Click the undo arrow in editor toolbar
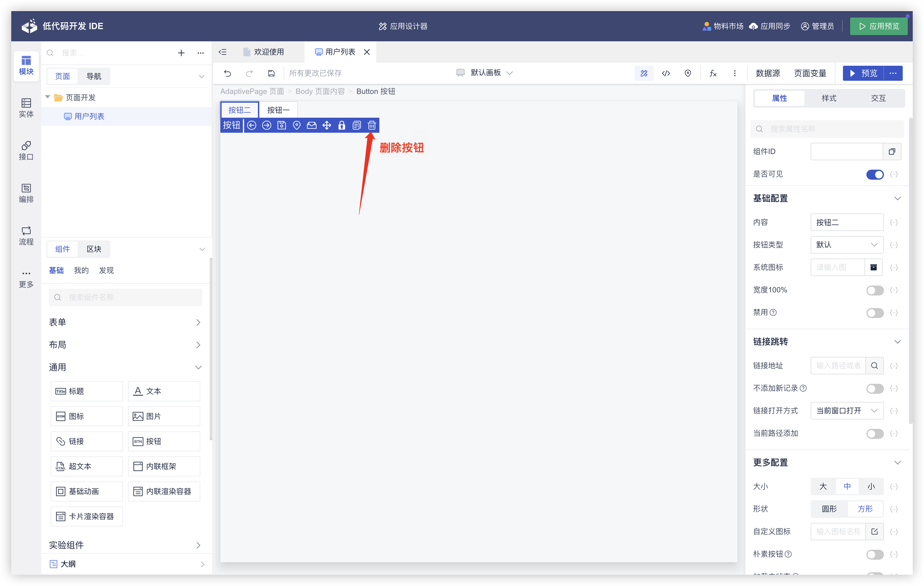924x586 pixels. coord(228,73)
